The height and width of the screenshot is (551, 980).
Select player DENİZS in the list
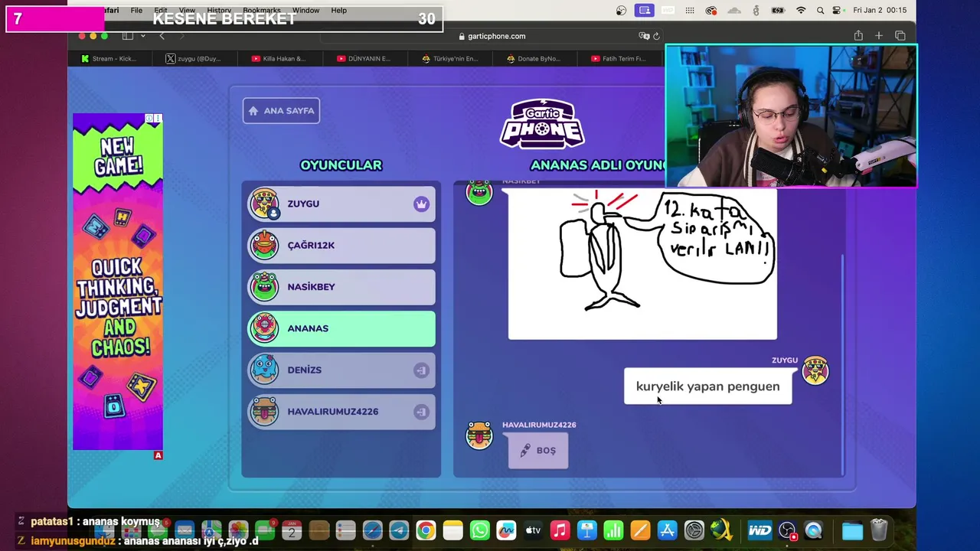coord(341,370)
